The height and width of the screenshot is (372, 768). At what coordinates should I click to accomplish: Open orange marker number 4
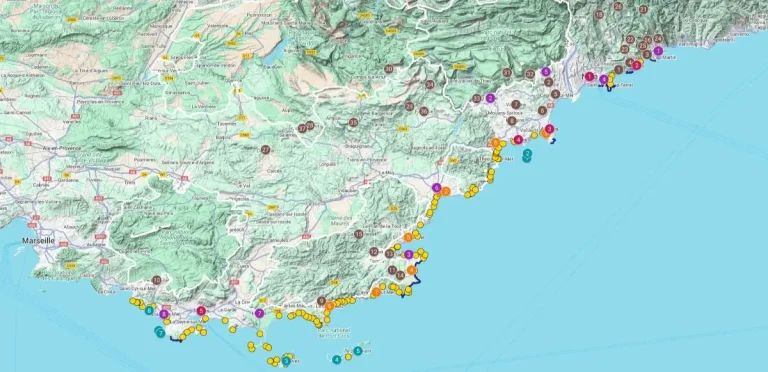pos(411,270)
